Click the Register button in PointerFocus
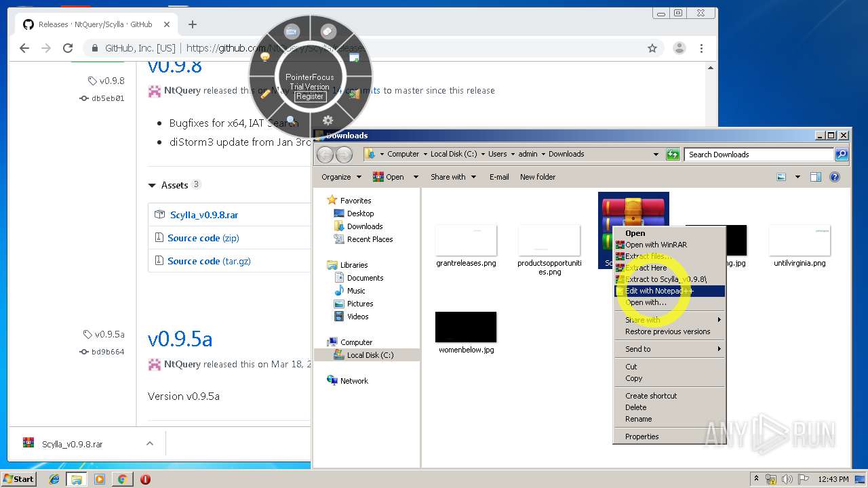868x488 pixels. coord(310,96)
